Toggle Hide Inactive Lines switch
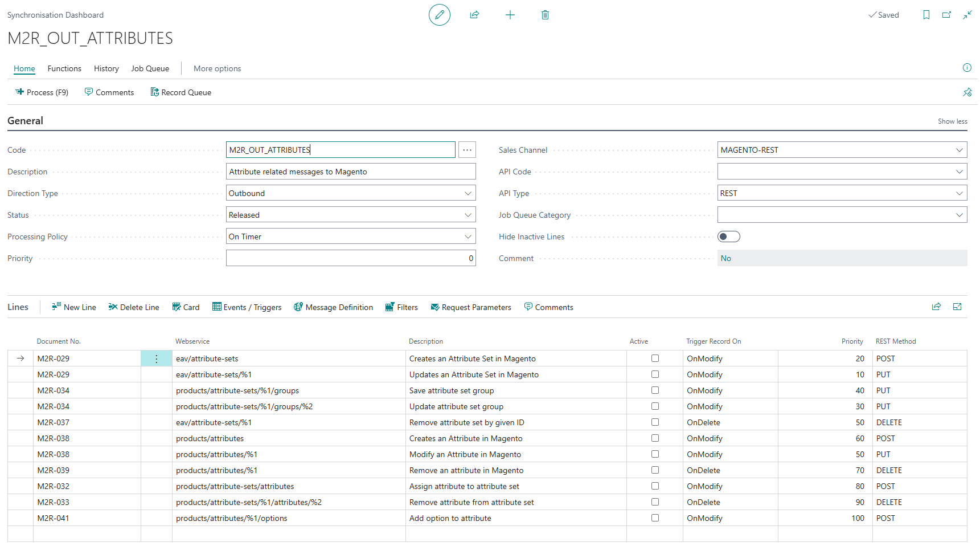Image resolution: width=980 pixels, height=546 pixels. [729, 237]
